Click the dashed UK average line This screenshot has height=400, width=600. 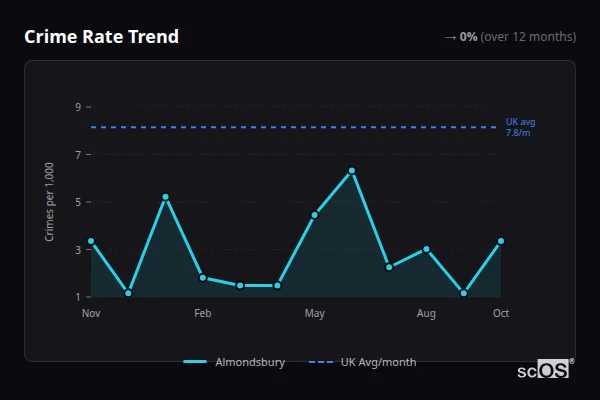[x=293, y=127]
